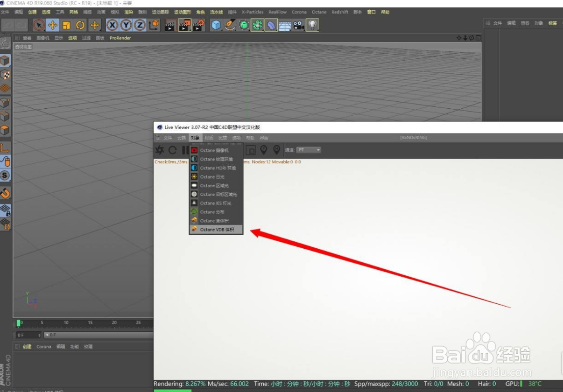Choose Octane 目标区域光 from menu

tap(216, 194)
